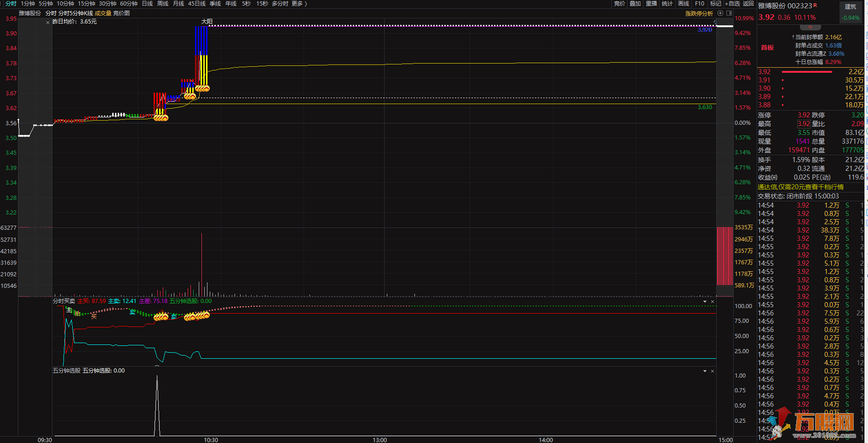Select the 5秒 interval
This screenshot has width=868, height=443.
(x=247, y=4)
